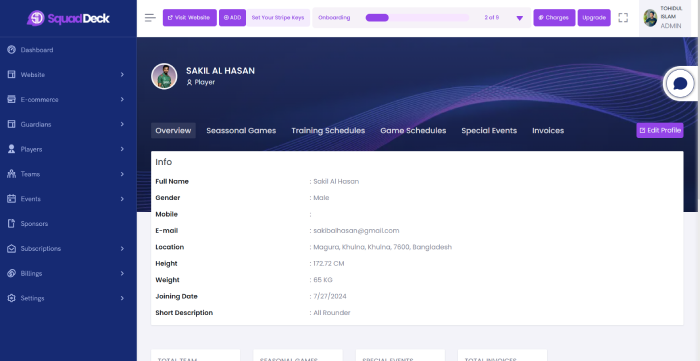Select the Players menu label
Screen dimensions: 700x361
coord(31,149)
